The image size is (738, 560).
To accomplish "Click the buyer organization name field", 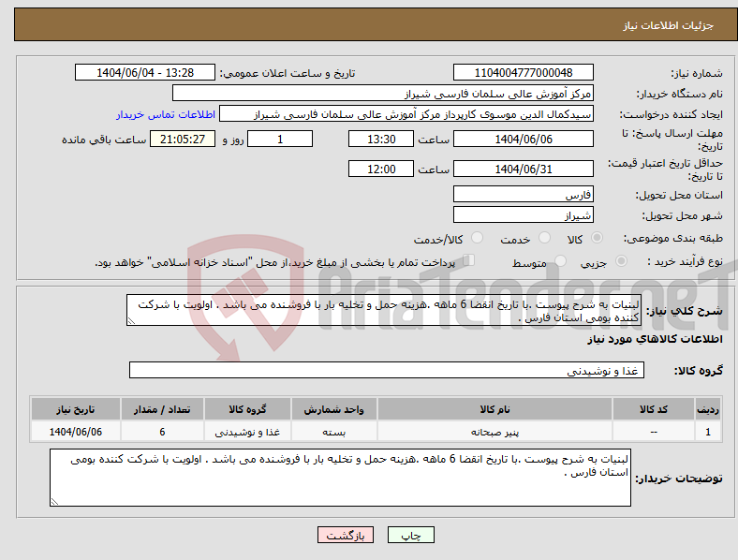I will pyautogui.click(x=383, y=93).
